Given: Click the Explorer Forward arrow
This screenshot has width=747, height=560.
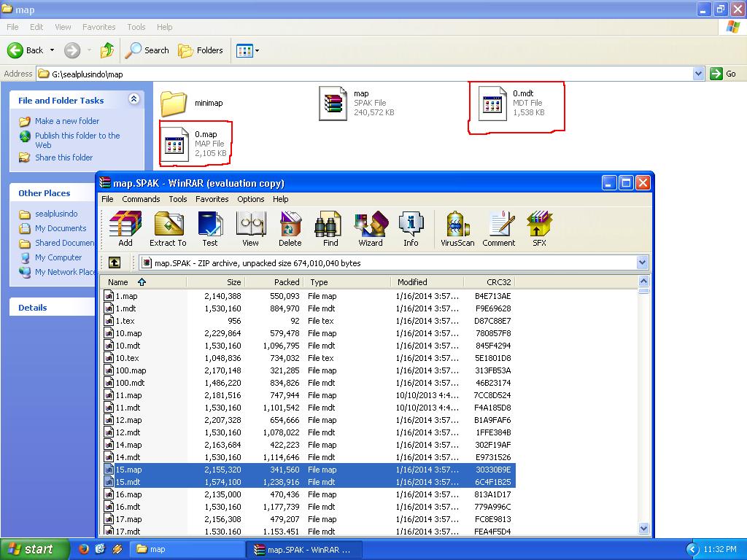Looking at the screenshot, I should click(72, 50).
